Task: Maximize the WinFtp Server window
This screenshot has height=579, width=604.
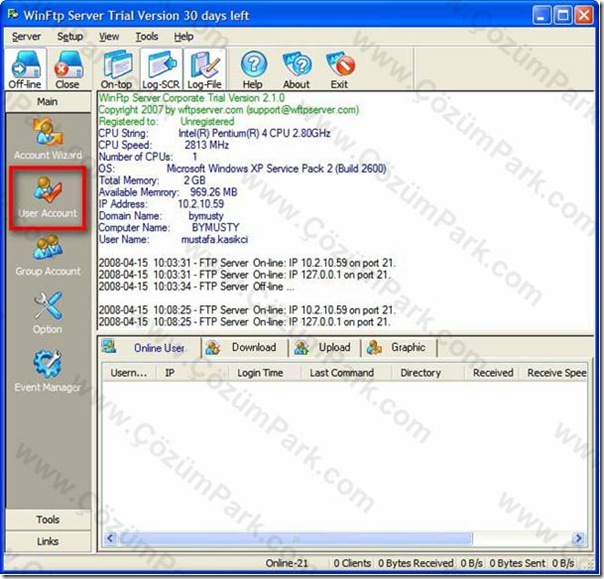Action: coord(563,16)
